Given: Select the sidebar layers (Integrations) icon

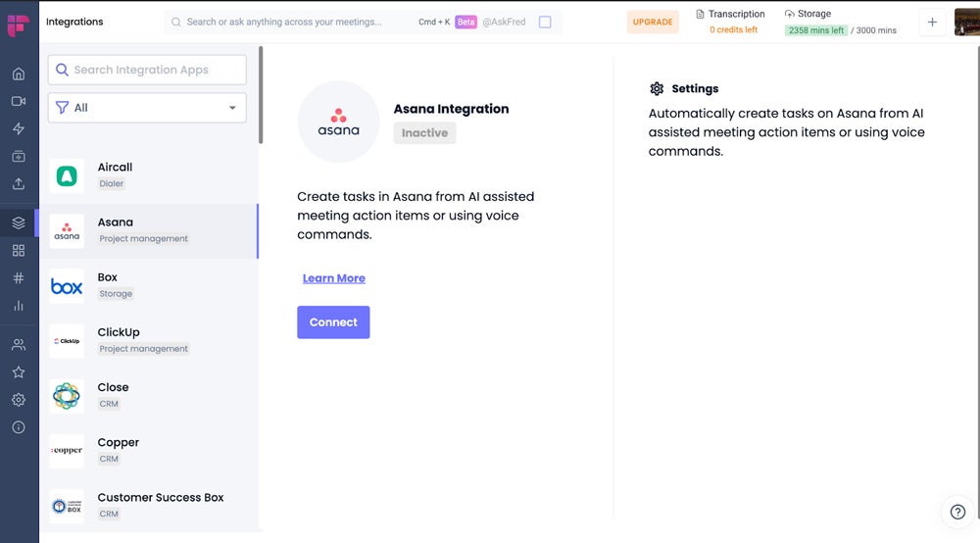Looking at the screenshot, I should [x=19, y=222].
